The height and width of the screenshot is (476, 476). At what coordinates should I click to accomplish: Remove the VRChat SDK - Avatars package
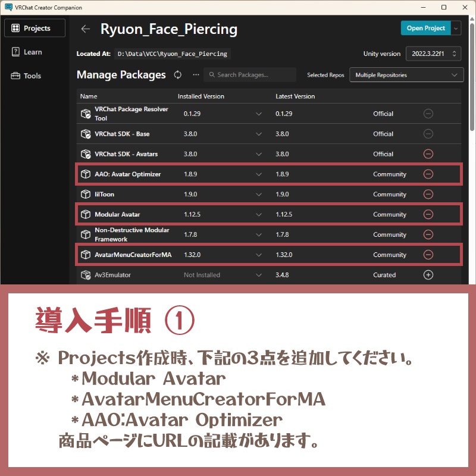pos(428,154)
